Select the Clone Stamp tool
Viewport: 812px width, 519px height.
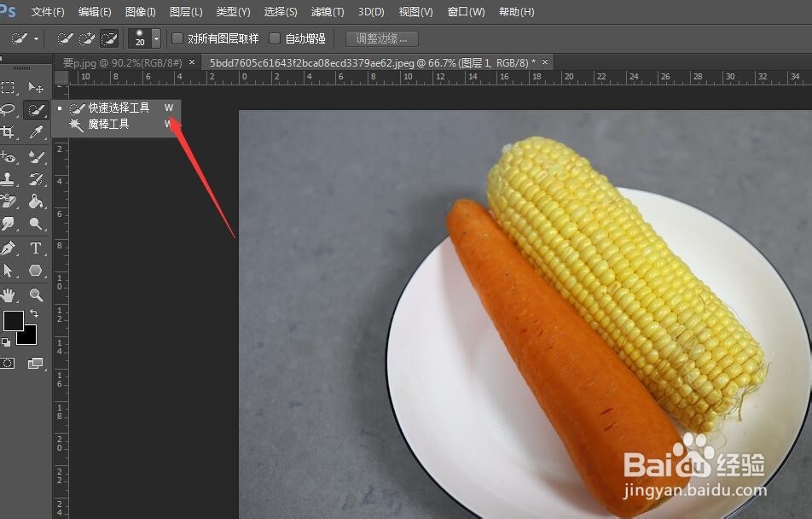(x=8, y=179)
